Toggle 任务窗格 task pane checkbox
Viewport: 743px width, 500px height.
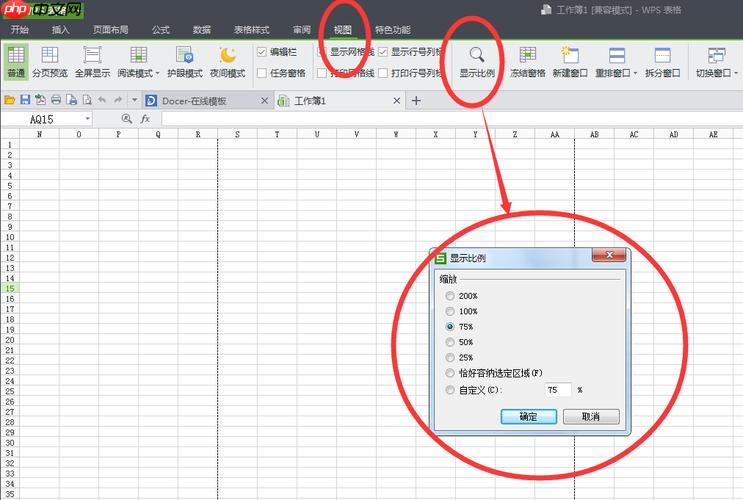262,73
